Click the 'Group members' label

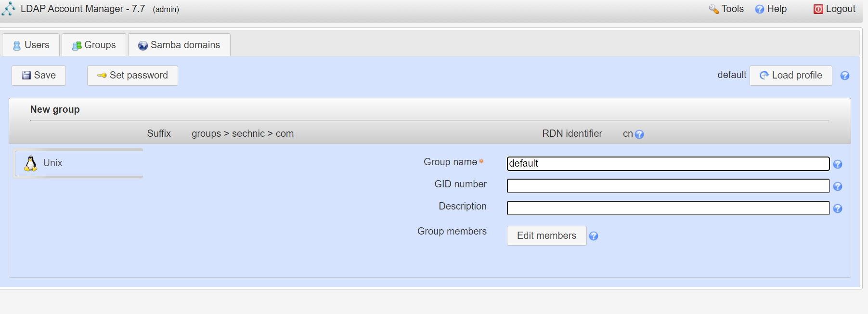[x=452, y=231]
